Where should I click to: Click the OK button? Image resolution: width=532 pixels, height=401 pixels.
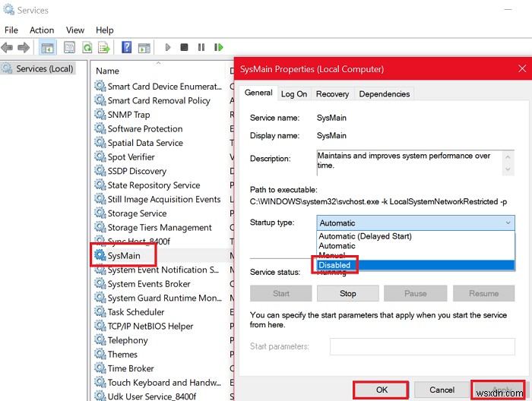pyautogui.click(x=382, y=390)
